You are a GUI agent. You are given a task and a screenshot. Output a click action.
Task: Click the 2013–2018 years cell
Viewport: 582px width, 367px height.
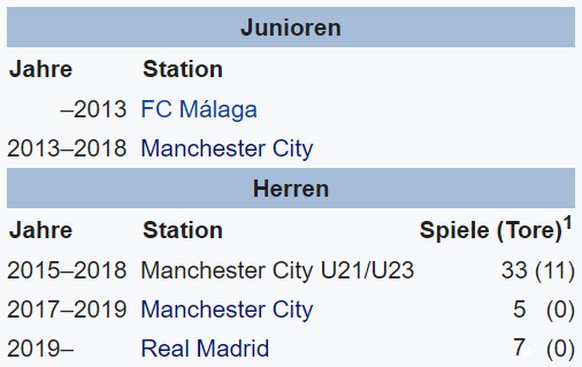coord(67,148)
